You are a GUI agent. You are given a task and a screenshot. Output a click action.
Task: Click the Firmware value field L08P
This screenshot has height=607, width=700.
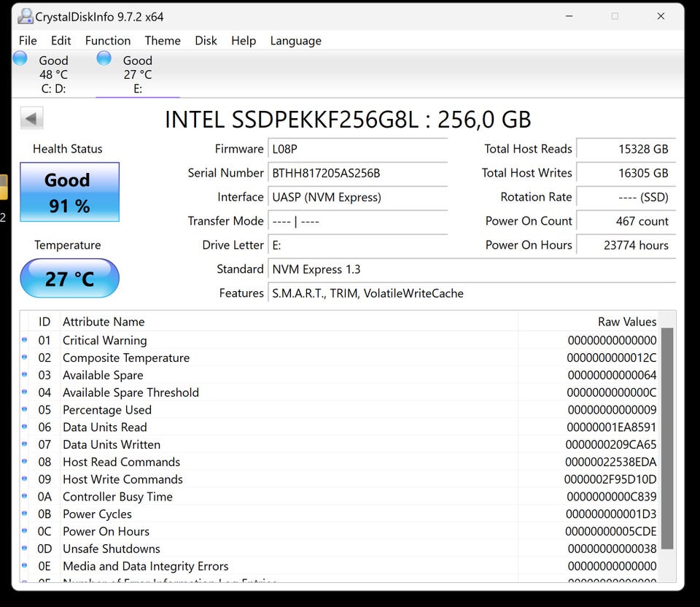coord(357,149)
